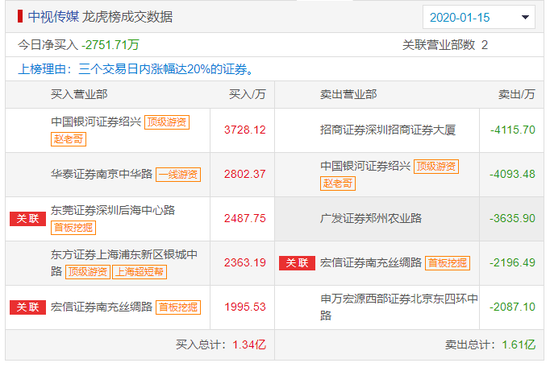Select sell amount -4093.48
Image resolution: width=550 pixels, height=367 pixels.
pyautogui.click(x=512, y=174)
